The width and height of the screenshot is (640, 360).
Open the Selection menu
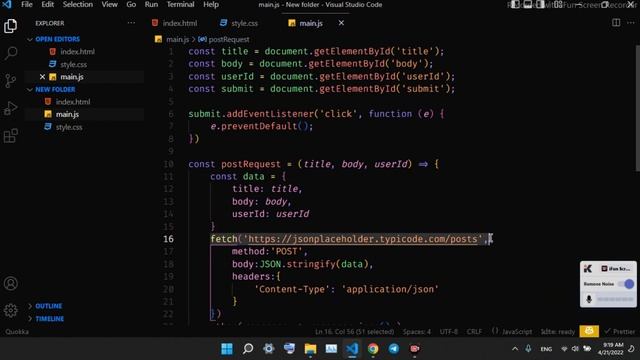click(78, 4)
